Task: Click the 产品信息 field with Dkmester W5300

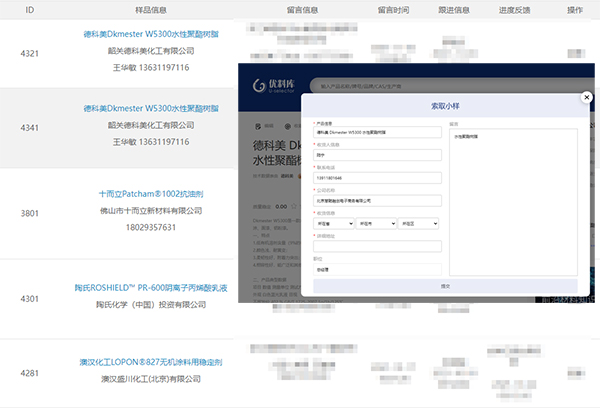Action: tap(377, 132)
